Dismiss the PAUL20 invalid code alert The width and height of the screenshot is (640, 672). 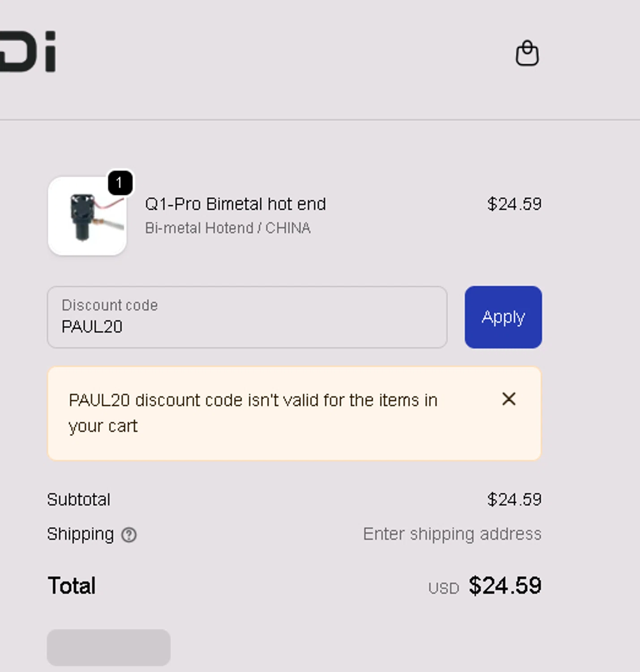(509, 399)
